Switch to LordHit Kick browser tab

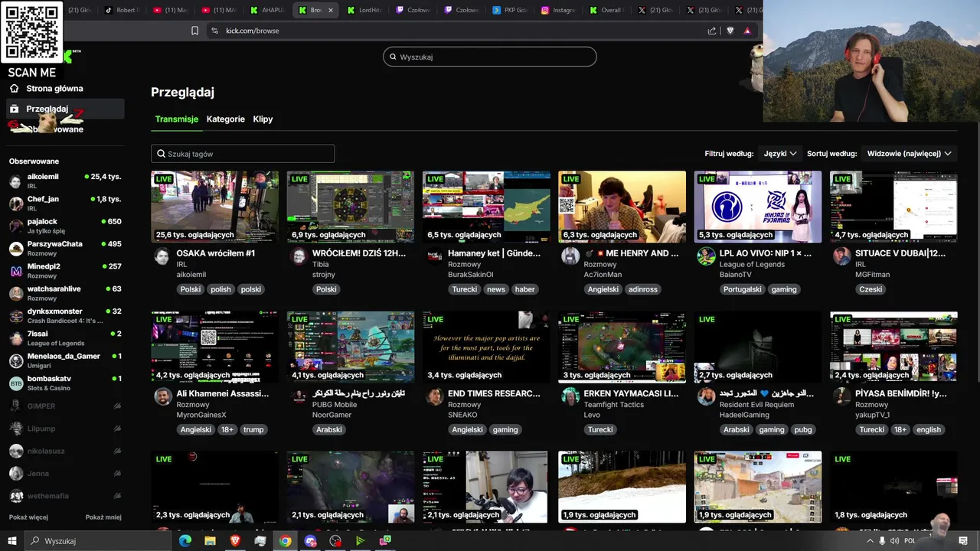(x=364, y=11)
